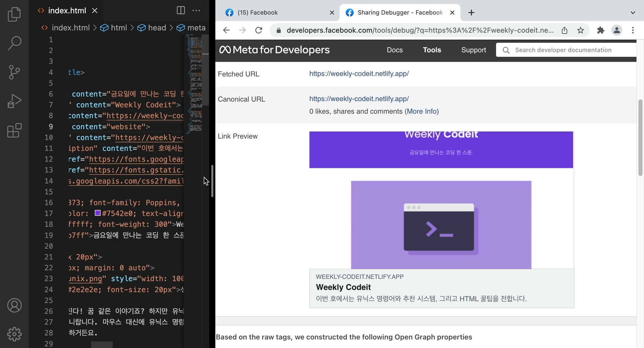This screenshot has width=644, height=348.
Task: Click line number 9 in the editor
Action: [x=51, y=127]
